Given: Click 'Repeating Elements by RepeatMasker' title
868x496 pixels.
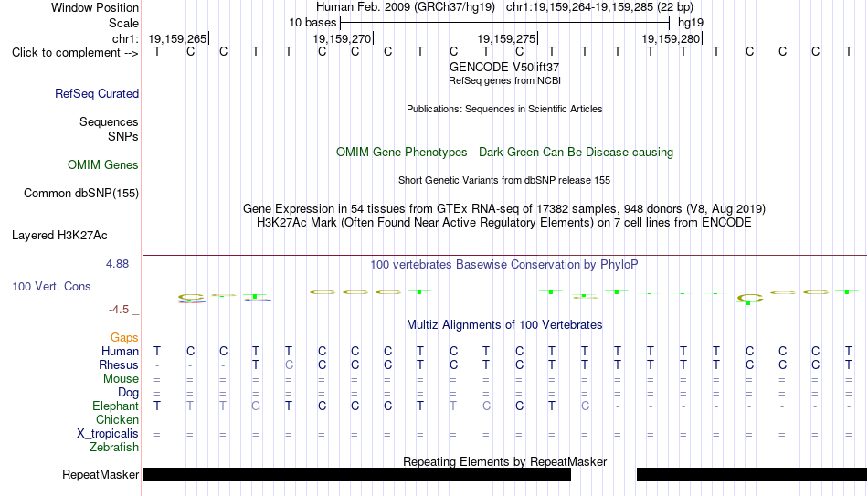Looking at the screenshot, I should [x=504, y=461].
